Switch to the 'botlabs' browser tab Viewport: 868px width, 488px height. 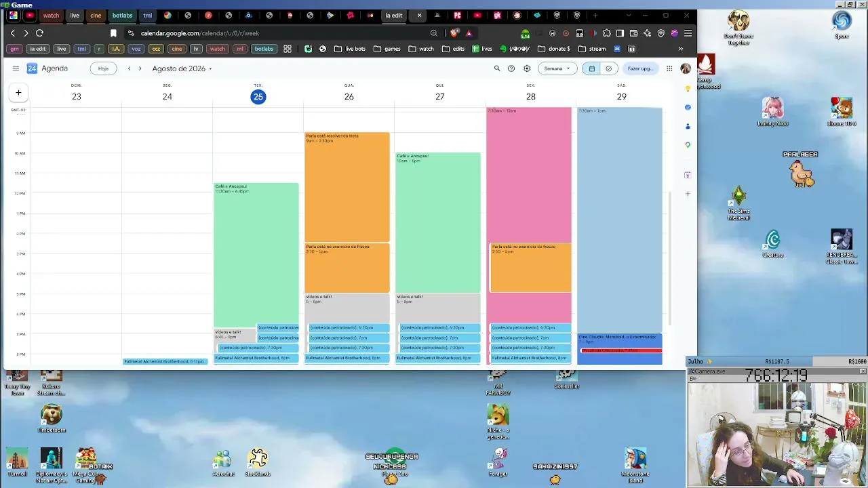(122, 16)
